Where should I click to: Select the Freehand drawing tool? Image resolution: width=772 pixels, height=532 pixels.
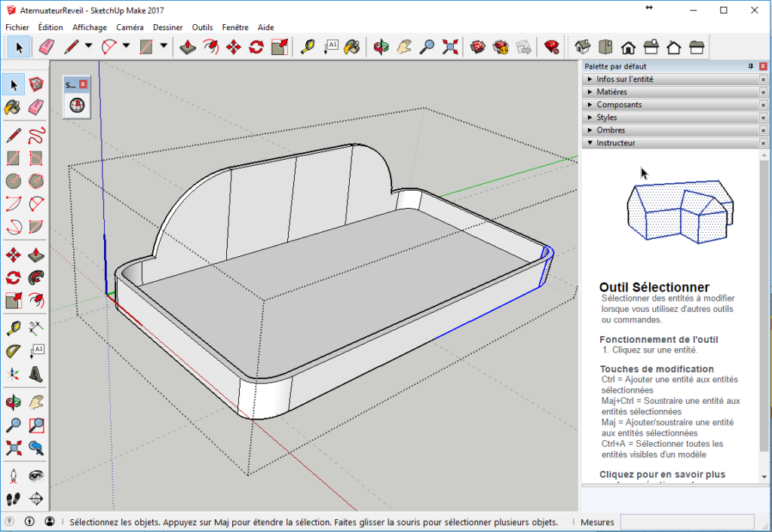tap(35, 136)
